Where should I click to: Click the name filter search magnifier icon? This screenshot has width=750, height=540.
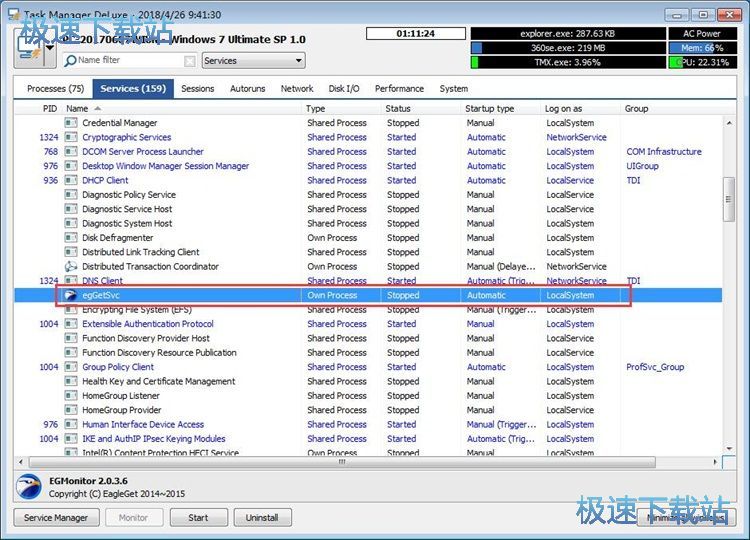point(70,61)
